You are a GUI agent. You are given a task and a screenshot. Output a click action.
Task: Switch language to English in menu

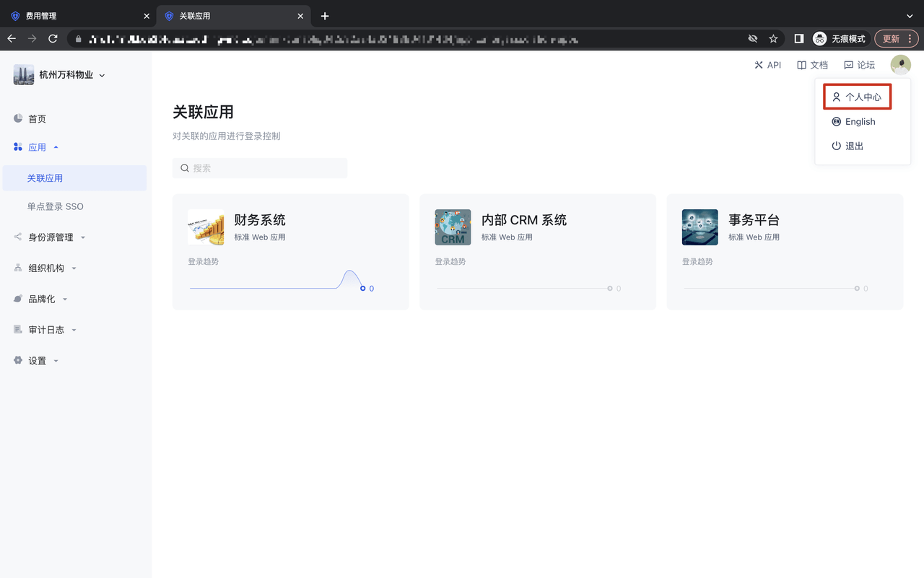(860, 122)
